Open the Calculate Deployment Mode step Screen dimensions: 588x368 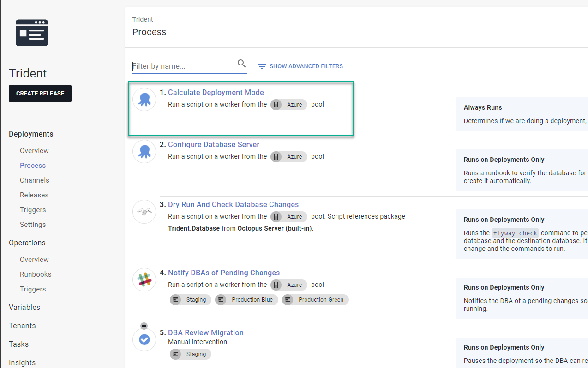(x=216, y=92)
